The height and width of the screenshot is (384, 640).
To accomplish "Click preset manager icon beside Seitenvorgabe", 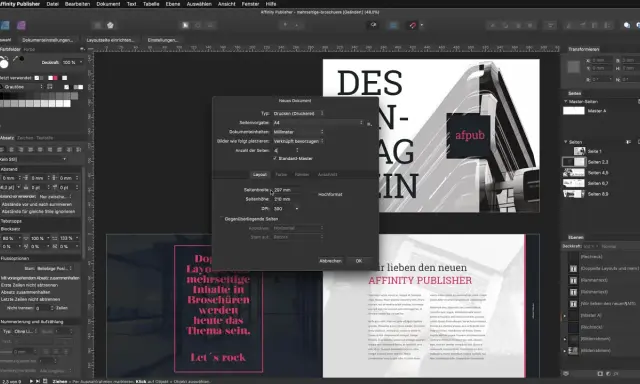I will pyautogui.click(x=369, y=124).
